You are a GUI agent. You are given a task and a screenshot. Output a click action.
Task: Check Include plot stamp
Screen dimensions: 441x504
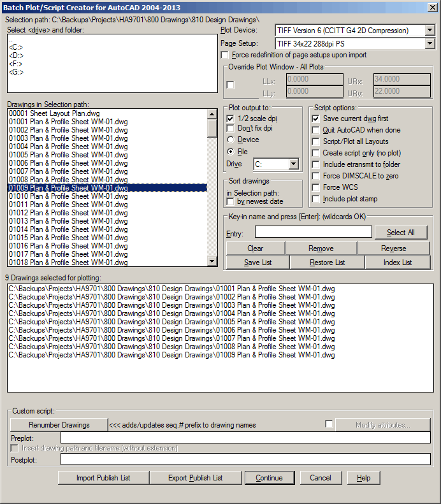pyautogui.click(x=315, y=199)
